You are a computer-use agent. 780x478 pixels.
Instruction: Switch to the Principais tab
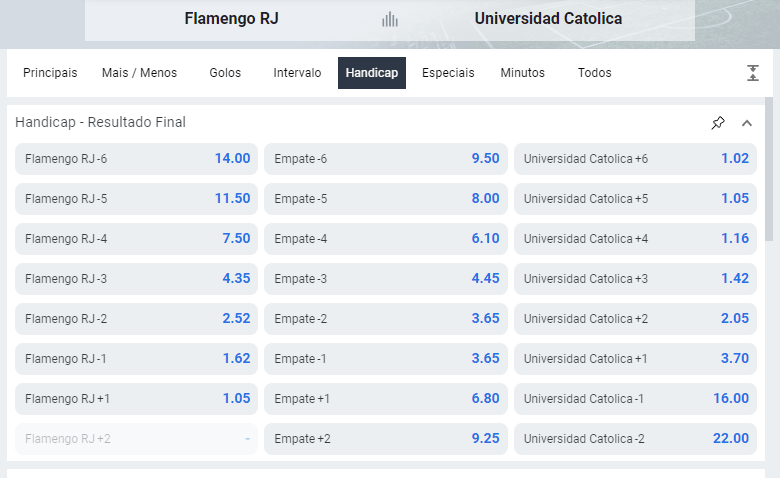point(50,73)
